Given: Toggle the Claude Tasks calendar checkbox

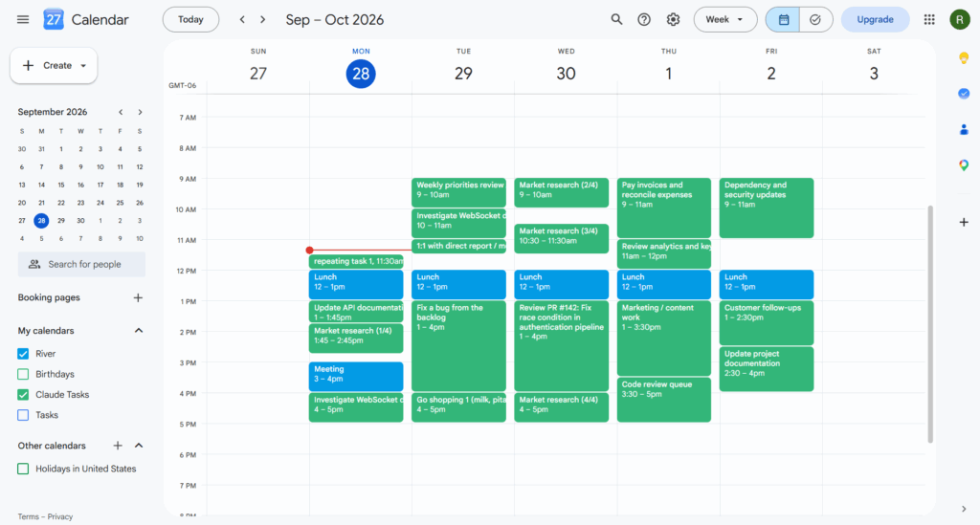Looking at the screenshot, I should coord(23,395).
